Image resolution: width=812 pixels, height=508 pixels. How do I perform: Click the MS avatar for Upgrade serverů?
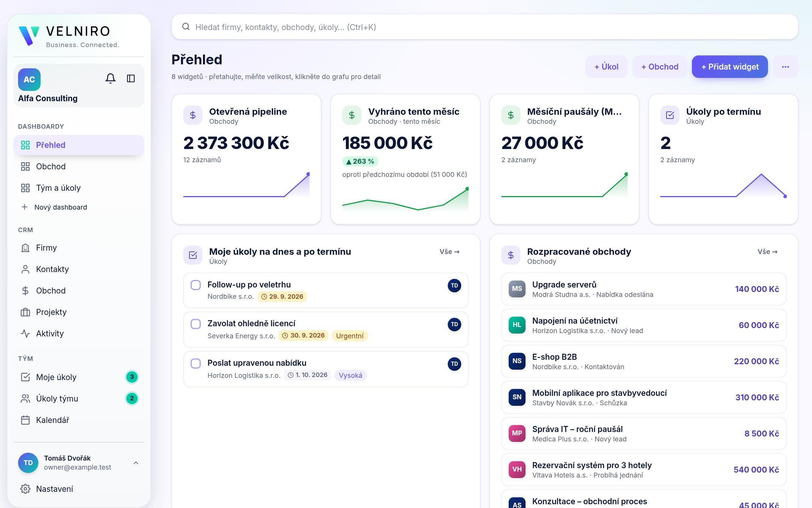[x=517, y=289]
